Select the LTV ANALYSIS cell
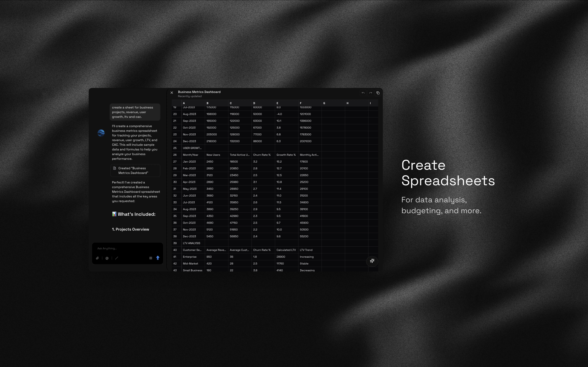The image size is (588, 367). click(192, 243)
